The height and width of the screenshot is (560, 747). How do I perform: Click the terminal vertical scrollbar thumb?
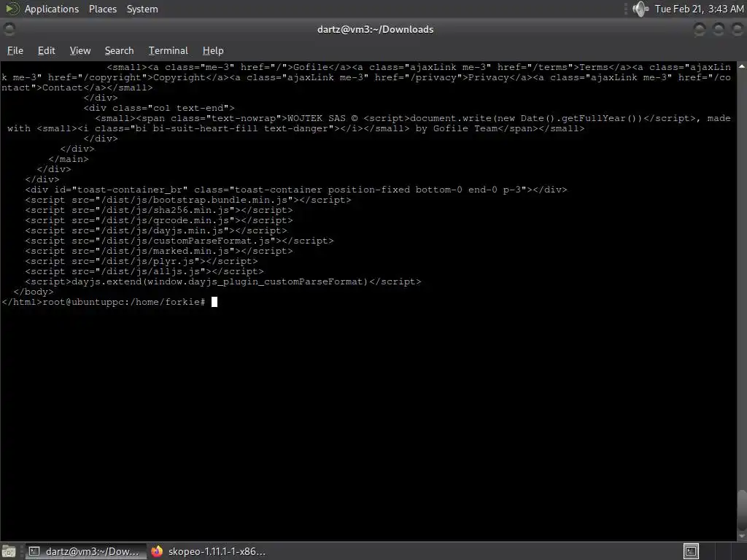[742, 510]
